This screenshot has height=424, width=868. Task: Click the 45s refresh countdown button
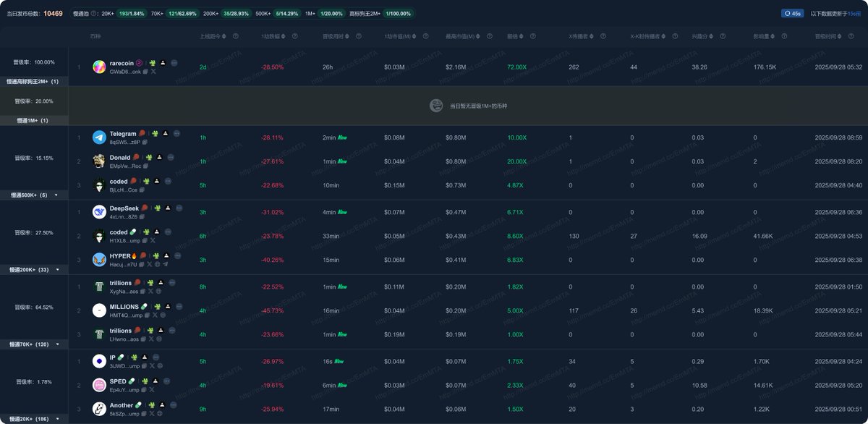pyautogui.click(x=792, y=14)
